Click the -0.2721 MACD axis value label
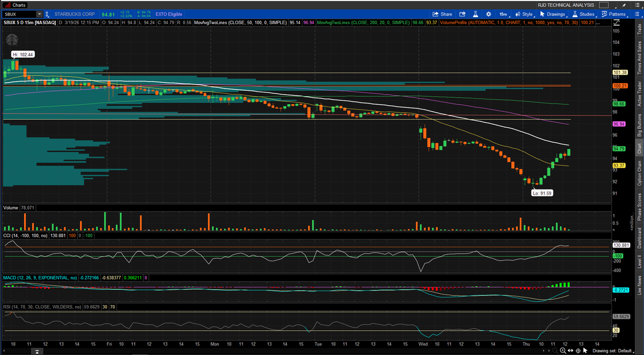Image resolution: width=644 pixels, height=355 pixels. (x=620, y=290)
